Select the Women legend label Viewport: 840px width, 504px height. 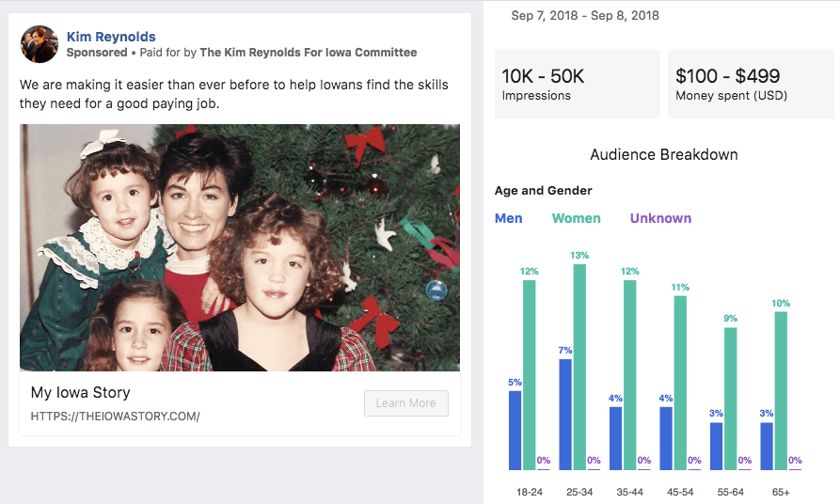click(x=576, y=218)
